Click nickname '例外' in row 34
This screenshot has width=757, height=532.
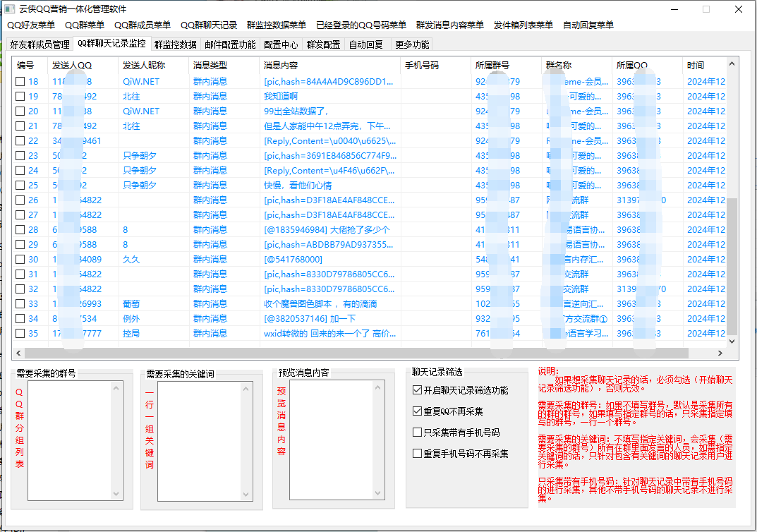131,319
